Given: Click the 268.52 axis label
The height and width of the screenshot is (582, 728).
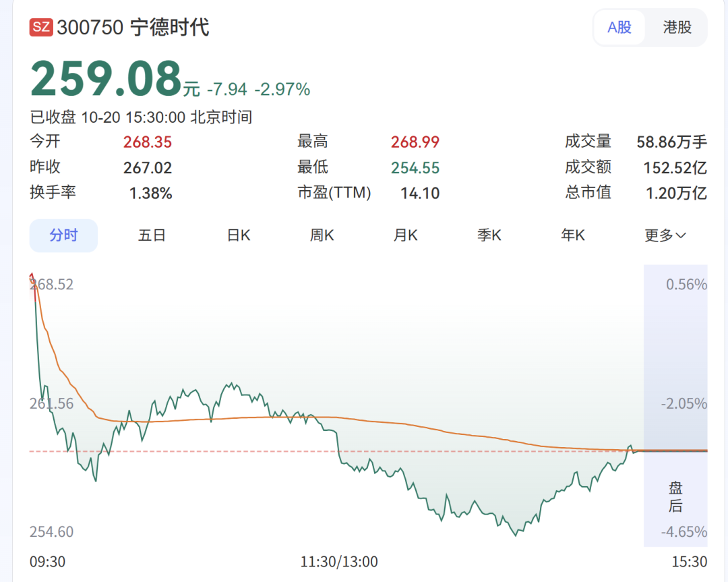Looking at the screenshot, I should (51, 285).
